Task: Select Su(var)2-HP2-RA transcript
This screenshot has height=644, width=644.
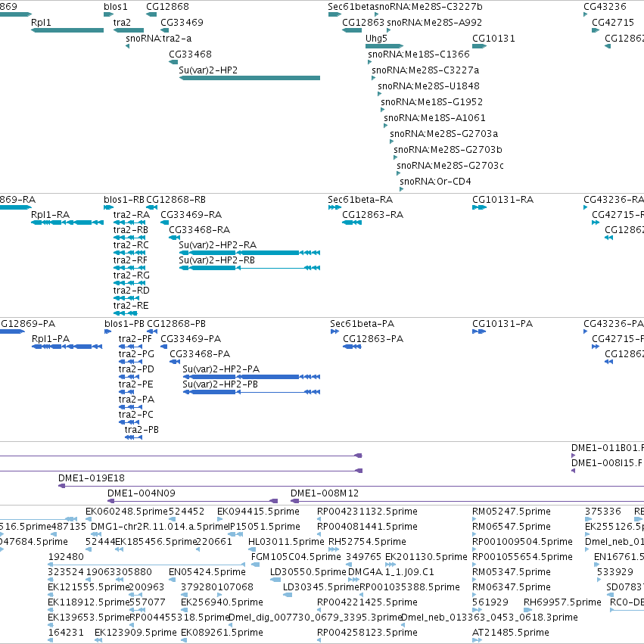Action: tap(250, 253)
